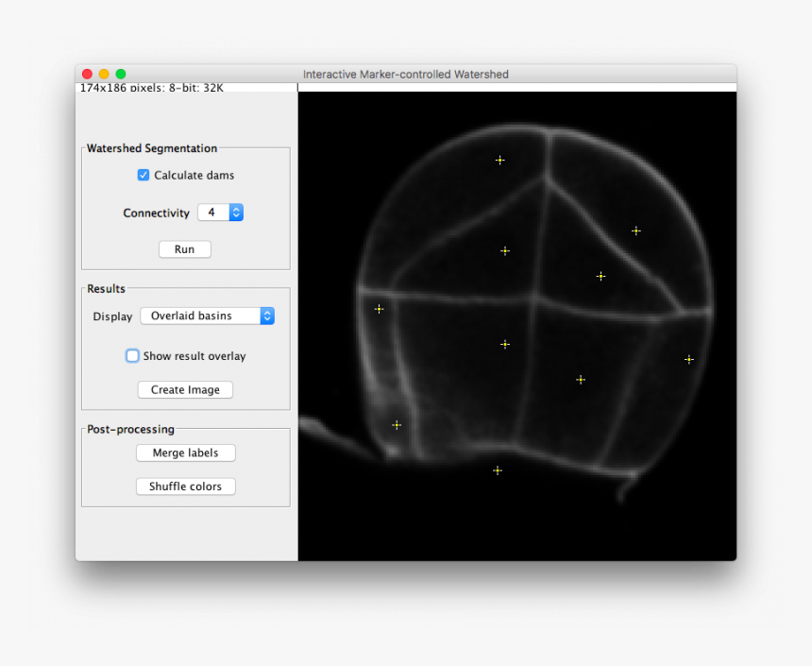The height and width of the screenshot is (666, 812).
Task: Select marker in triangular cell right of center
Action: (601, 277)
